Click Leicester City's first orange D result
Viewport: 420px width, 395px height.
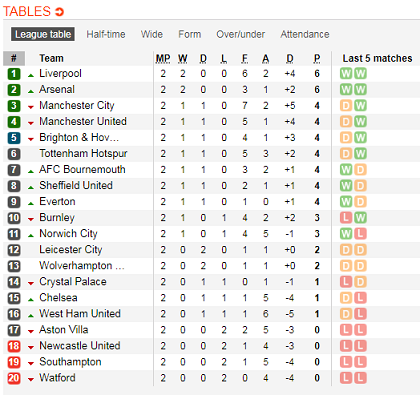[346, 250]
